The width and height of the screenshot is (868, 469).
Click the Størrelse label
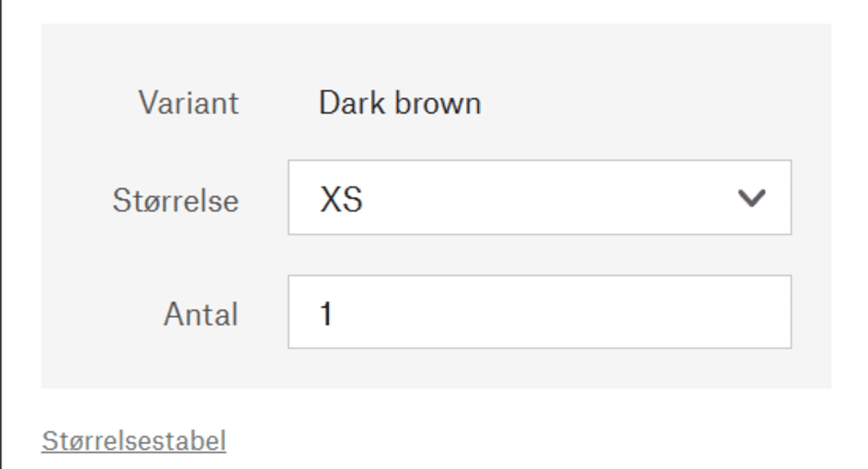(175, 201)
